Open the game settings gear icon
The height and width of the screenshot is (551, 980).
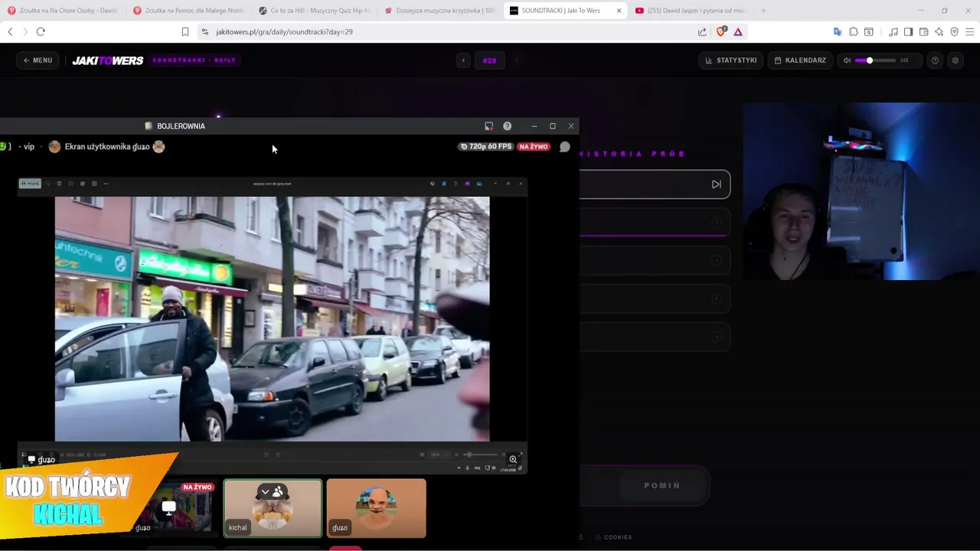click(955, 60)
